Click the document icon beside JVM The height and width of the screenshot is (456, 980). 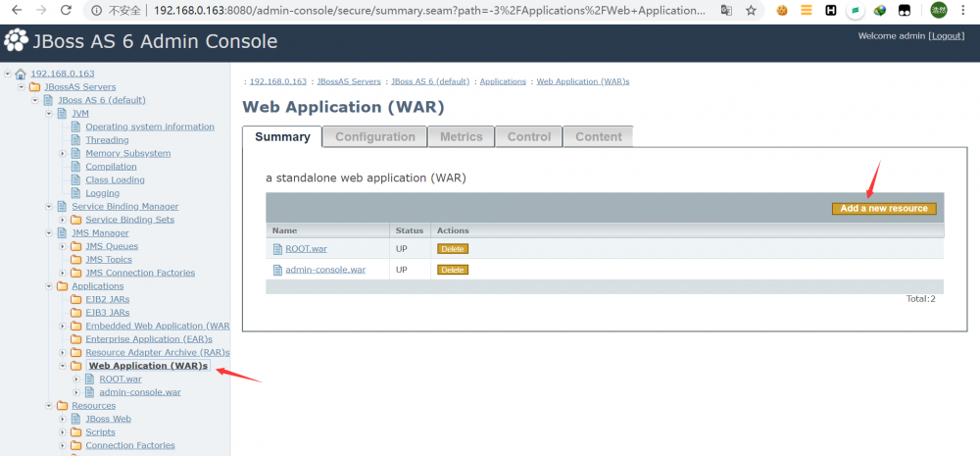tap(62, 113)
